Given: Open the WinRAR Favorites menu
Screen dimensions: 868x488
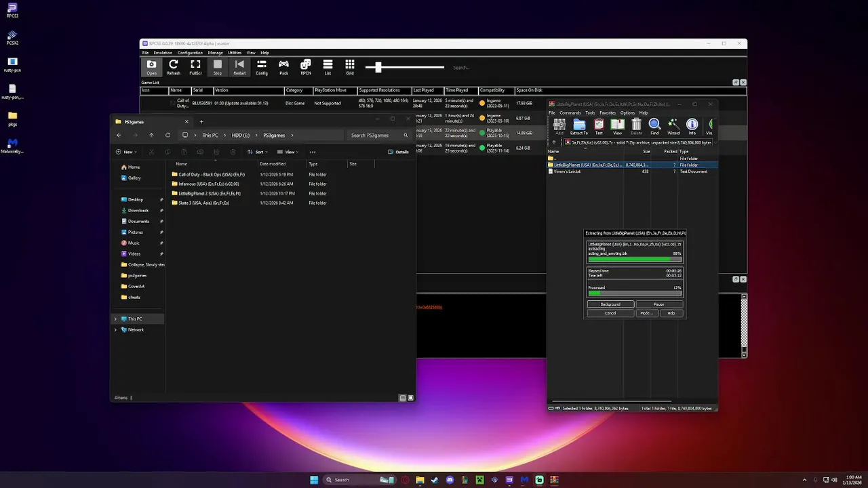Looking at the screenshot, I should [608, 113].
